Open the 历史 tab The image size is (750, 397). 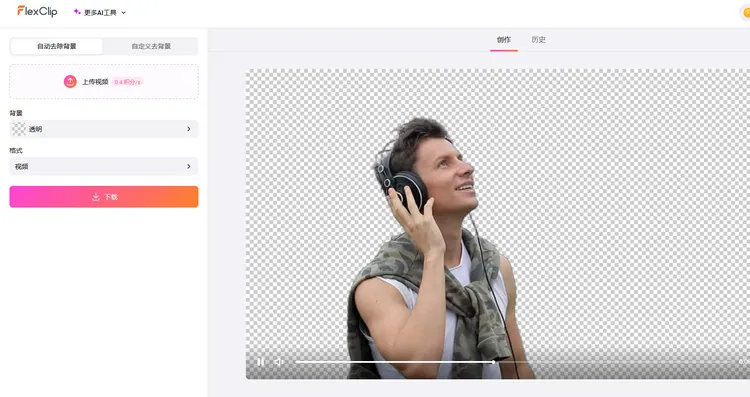coord(539,40)
